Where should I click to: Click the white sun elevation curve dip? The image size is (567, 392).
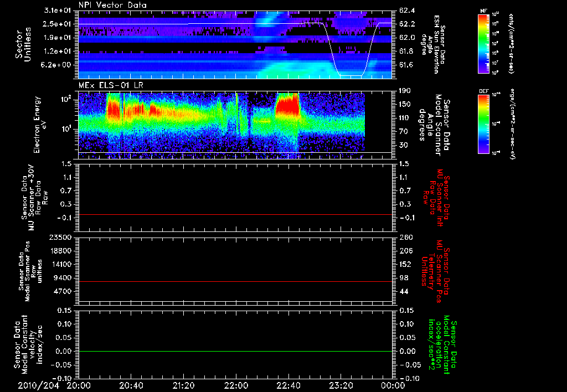point(350,75)
